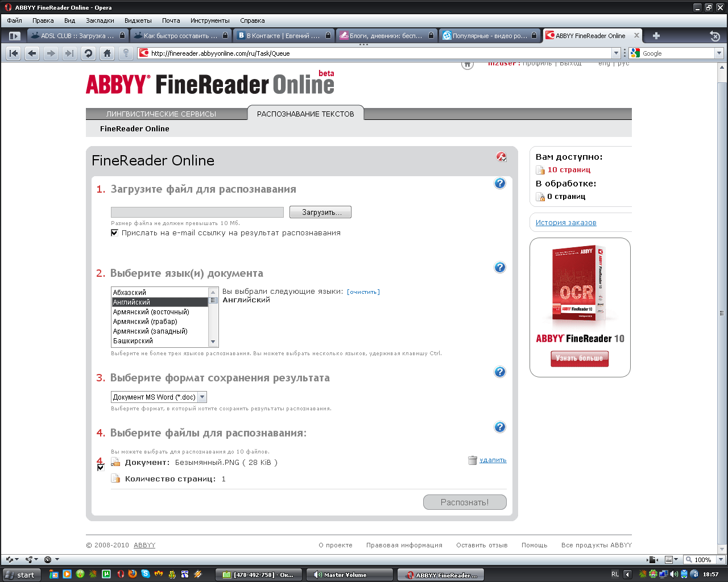Screen dimensions: 728x582
Task: Go to home page via Home icon
Action: 107,53
